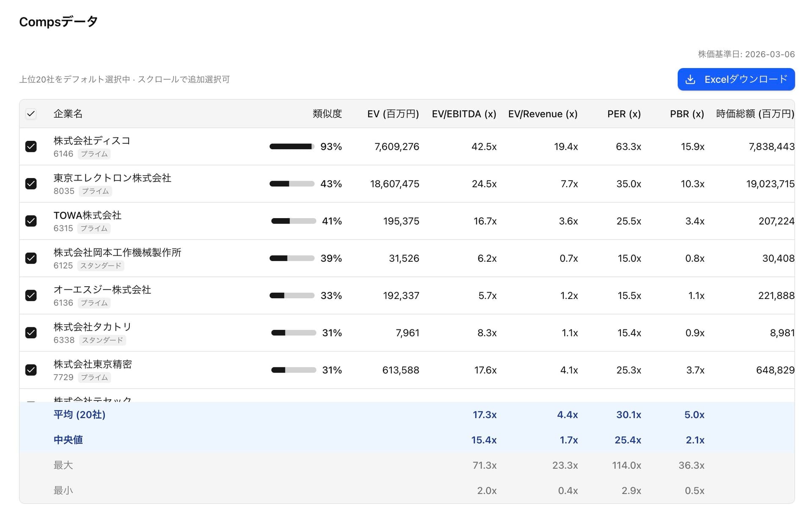Click the Excel download button
The image size is (812, 515).
point(736,79)
